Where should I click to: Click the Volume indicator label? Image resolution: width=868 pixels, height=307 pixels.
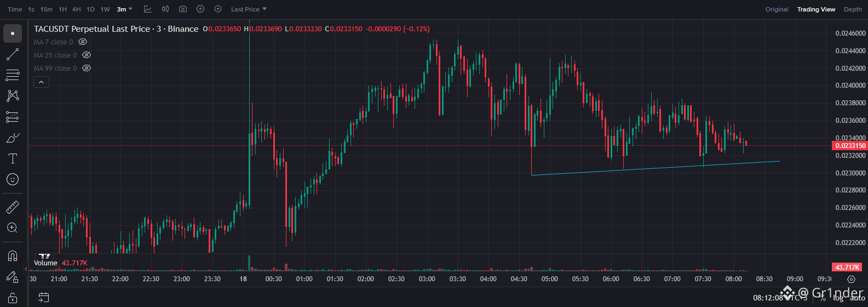click(x=45, y=263)
